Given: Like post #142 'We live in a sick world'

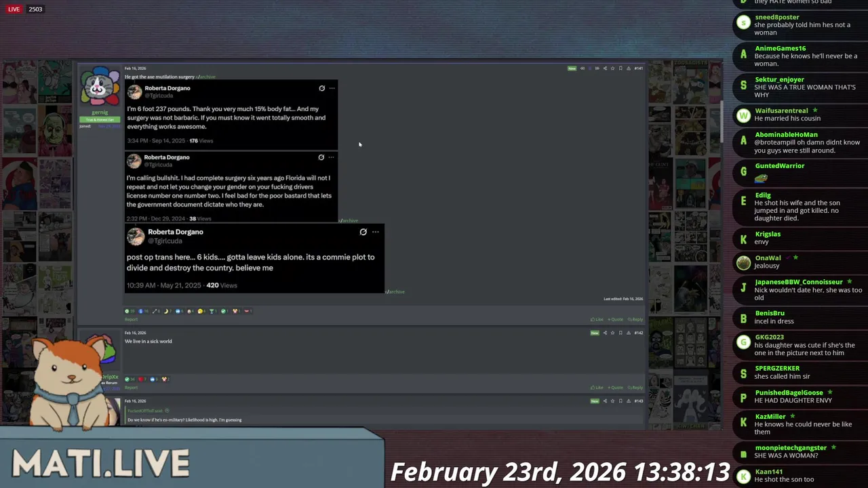Looking at the screenshot, I should (597, 388).
